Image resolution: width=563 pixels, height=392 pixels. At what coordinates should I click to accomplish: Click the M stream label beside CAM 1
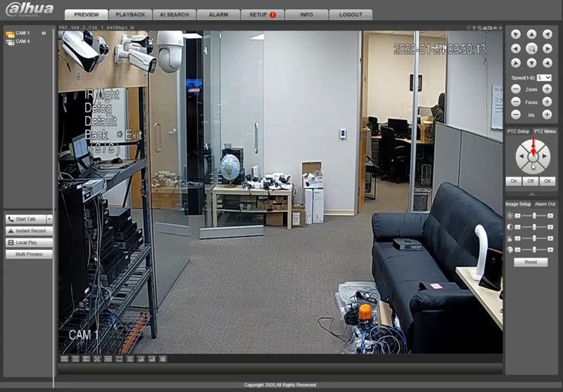(44, 33)
